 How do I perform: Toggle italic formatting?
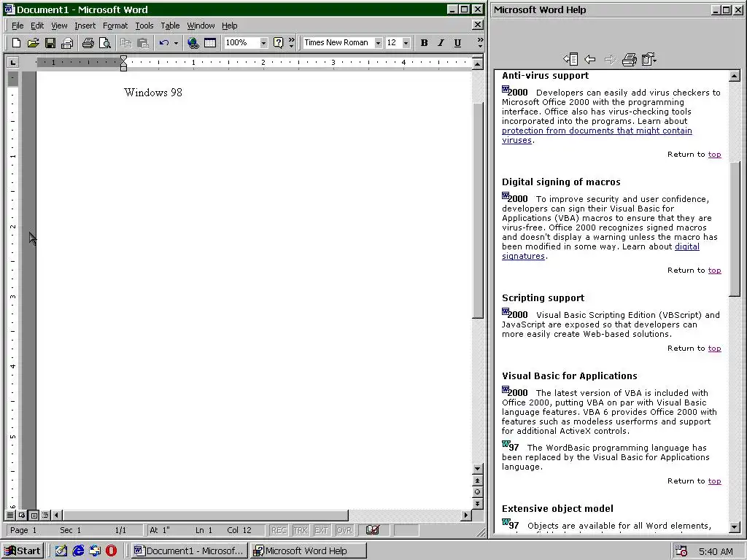pyautogui.click(x=441, y=43)
